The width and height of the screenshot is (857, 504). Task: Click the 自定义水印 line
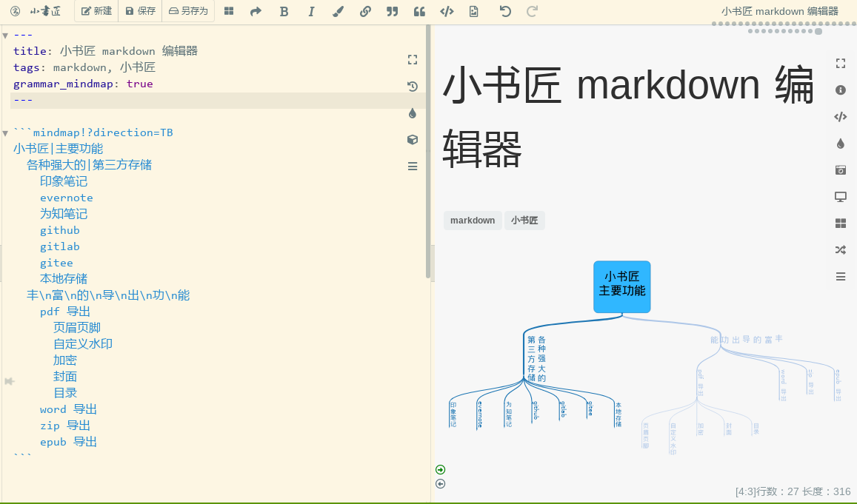(x=83, y=345)
